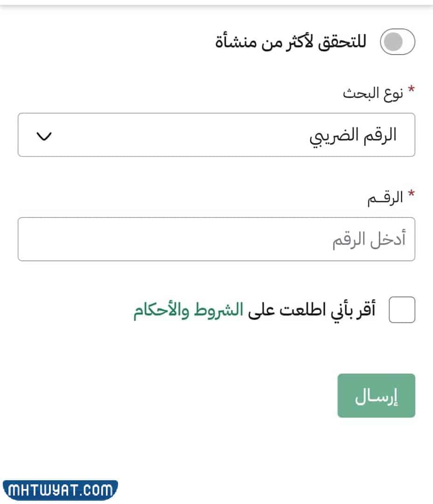
Task: Click the gray knob of the toggle
Action: tap(391, 42)
